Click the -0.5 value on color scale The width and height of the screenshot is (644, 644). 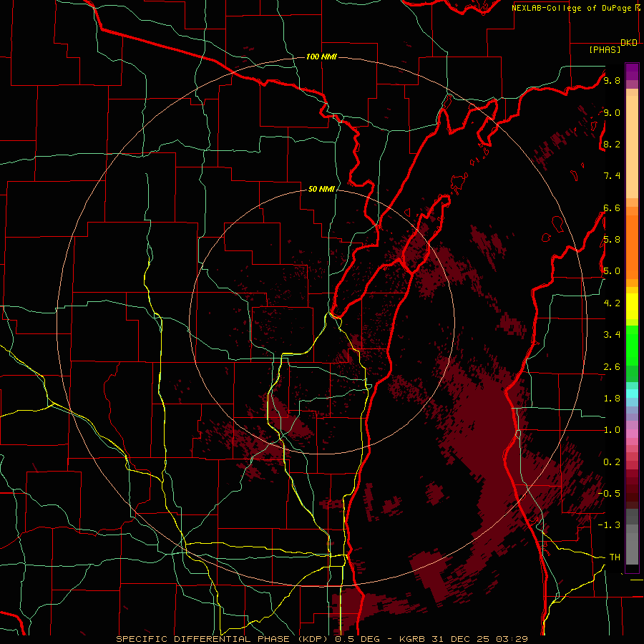click(x=609, y=494)
